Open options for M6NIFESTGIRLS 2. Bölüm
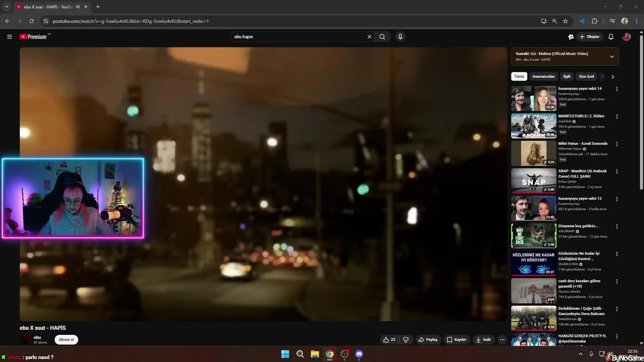644x362 pixels. (x=617, y=117)
